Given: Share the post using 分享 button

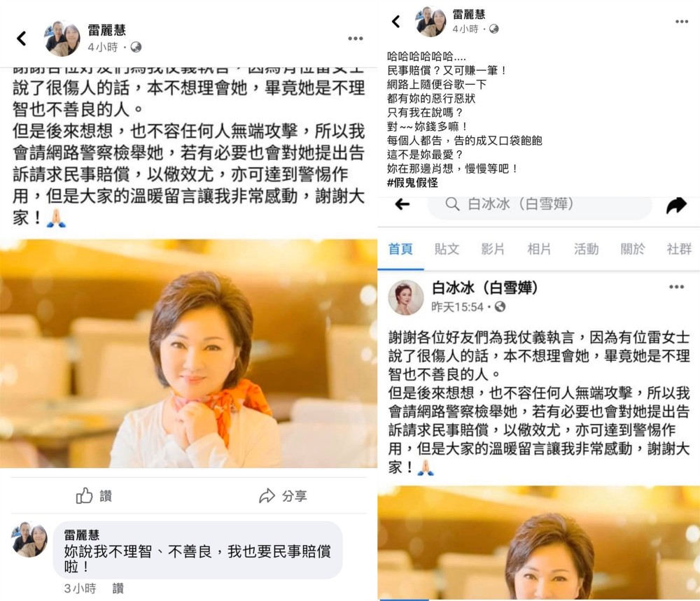Looking at the screenshot, I should (x=283, y=495).
